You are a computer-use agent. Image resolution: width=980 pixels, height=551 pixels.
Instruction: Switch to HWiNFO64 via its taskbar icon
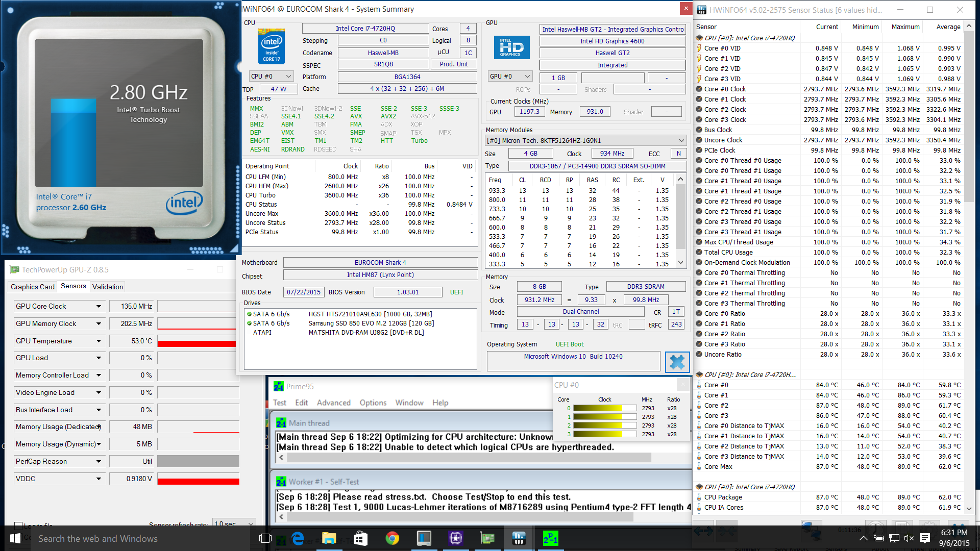point(519,538)
